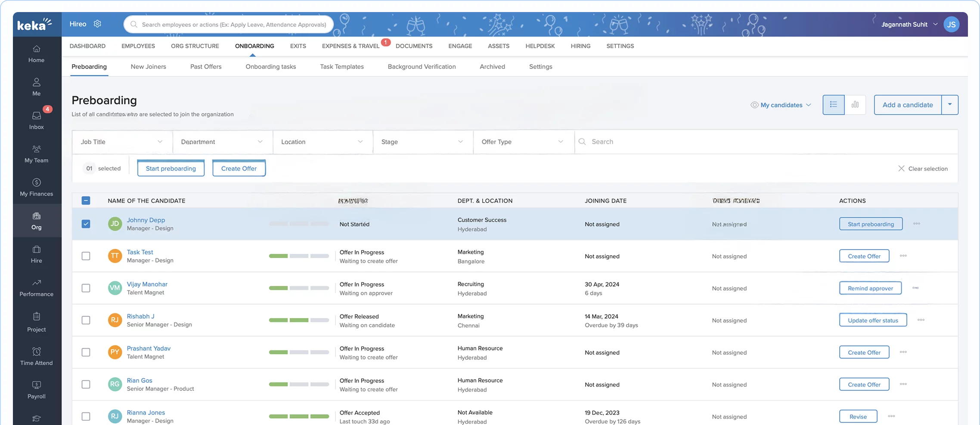
Task: Open the Past Offers tab
Action: [x=206, y=66]
